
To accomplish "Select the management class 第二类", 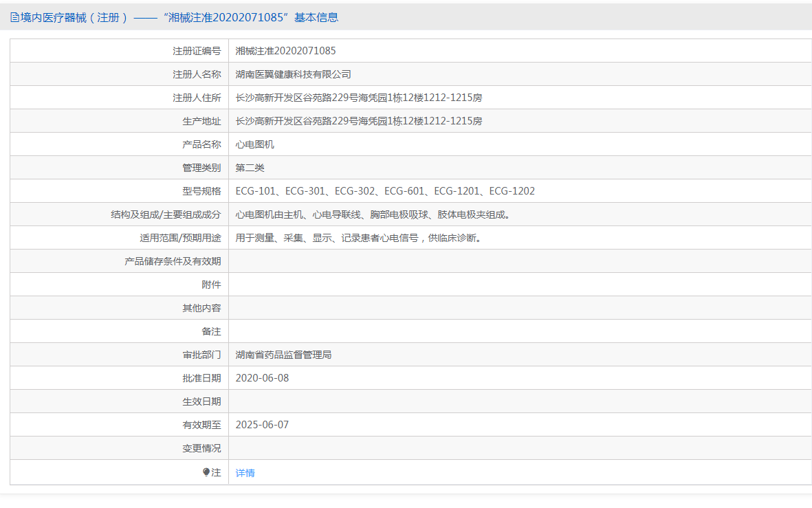I will point(250,168).
